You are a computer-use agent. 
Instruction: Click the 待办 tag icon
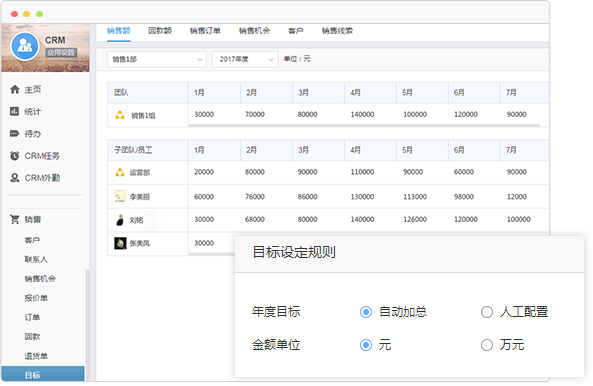click(x=14, y=133)
